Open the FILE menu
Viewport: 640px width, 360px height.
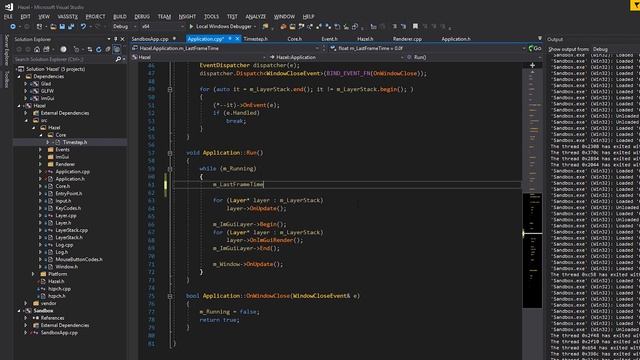click(8, 17)
